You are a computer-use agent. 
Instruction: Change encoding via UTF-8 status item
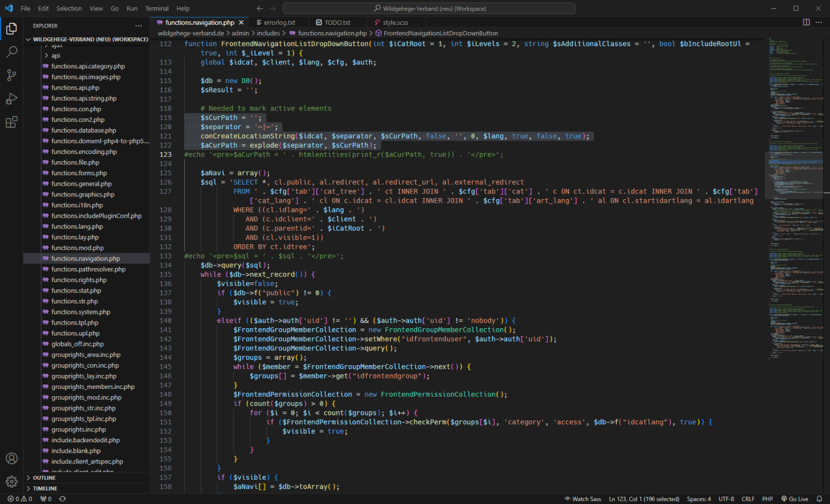click(726, 499)
